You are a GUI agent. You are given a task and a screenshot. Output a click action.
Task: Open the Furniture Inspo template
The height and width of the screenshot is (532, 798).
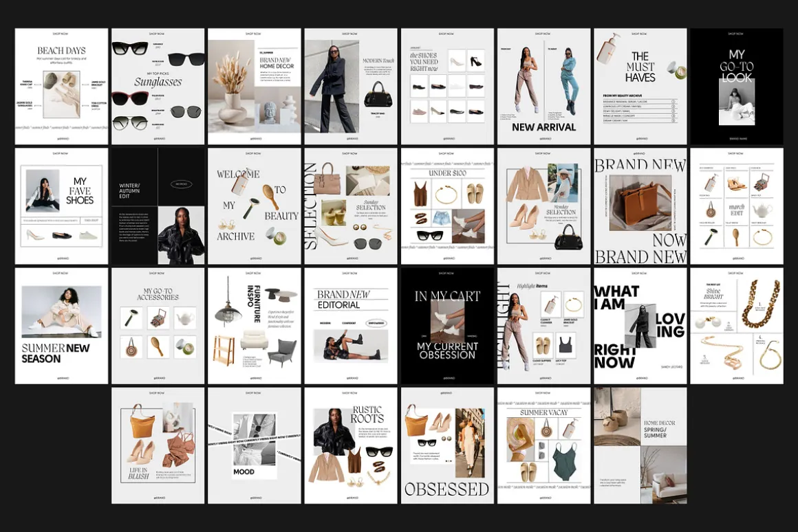click(254, 326)
